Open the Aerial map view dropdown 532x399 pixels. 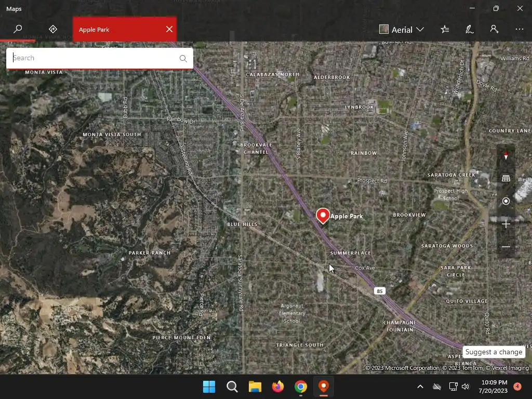pos(402,30)
